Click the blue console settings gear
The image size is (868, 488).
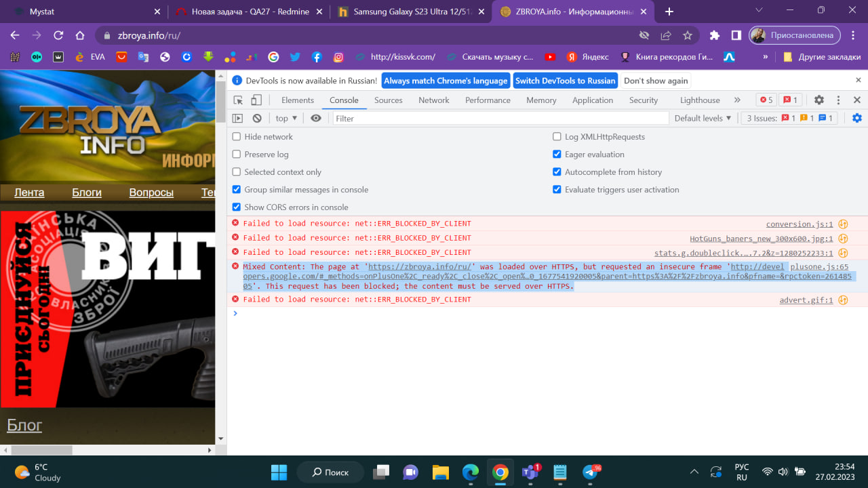(857, 118)
